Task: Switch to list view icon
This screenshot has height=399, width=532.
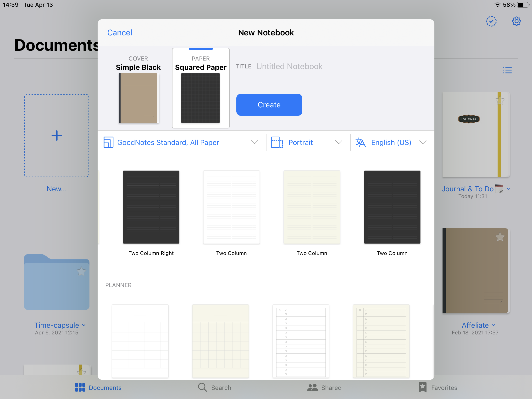Action: click(x=507, y=70)
